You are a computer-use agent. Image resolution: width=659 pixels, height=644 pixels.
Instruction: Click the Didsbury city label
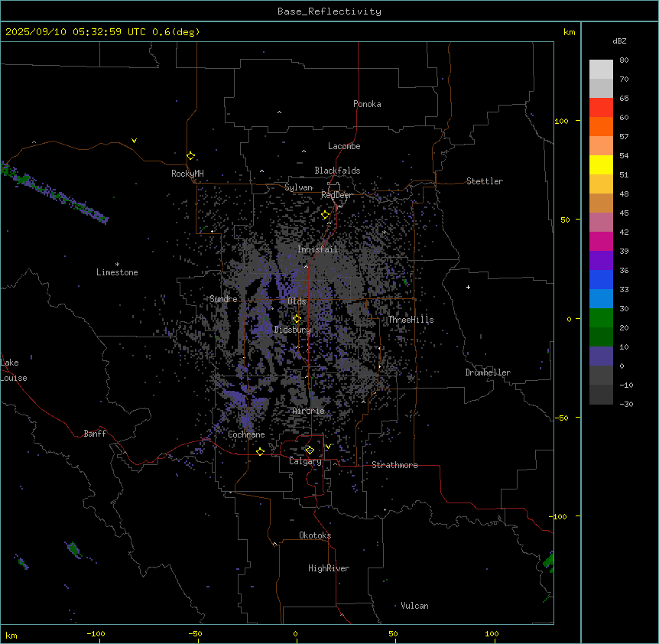[293, 330]
